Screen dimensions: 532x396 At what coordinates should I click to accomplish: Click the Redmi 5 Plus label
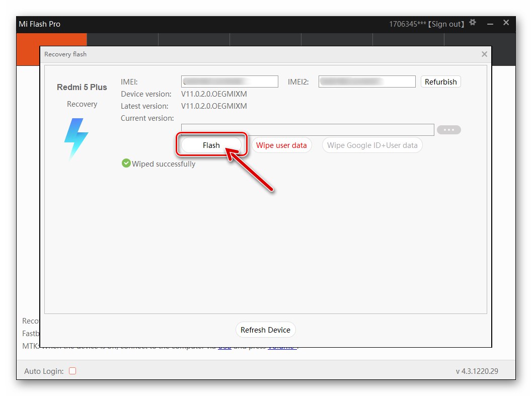pyautogui.click(x=82, y=87)
